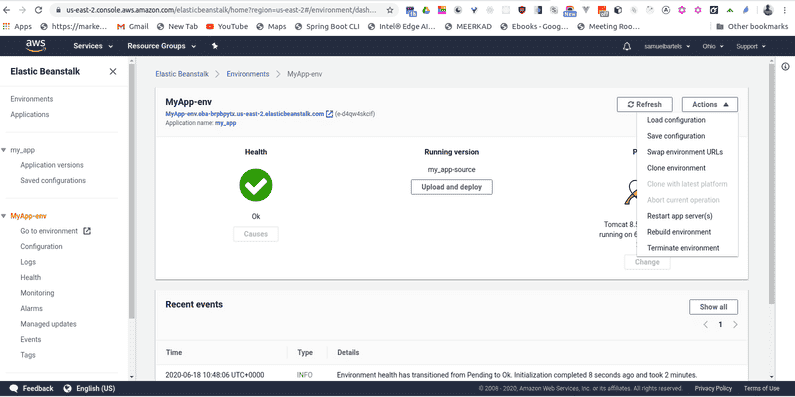
Task: Open Saved configurations in sidebar
Action: pos(53,181)
